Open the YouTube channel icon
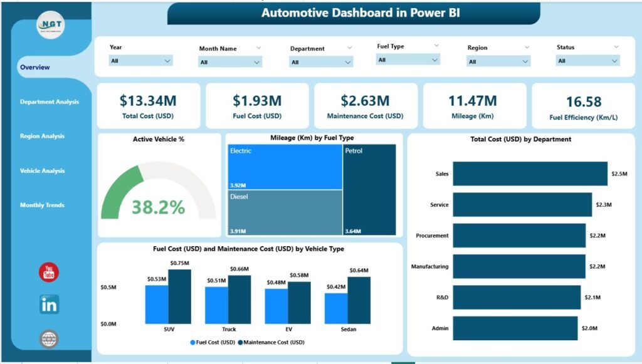The height and width of the screenshot is (364, 642). pos(49,273)
